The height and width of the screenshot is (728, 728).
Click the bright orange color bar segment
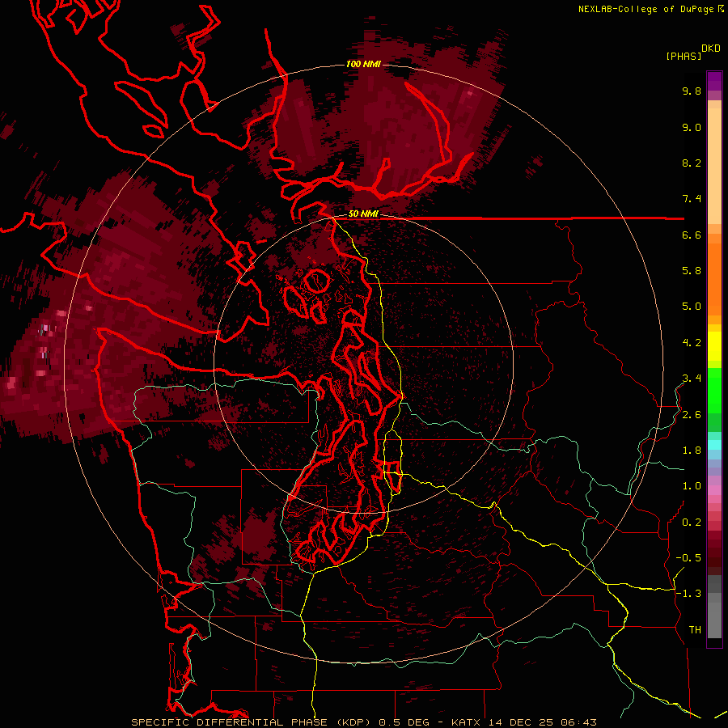714,278
